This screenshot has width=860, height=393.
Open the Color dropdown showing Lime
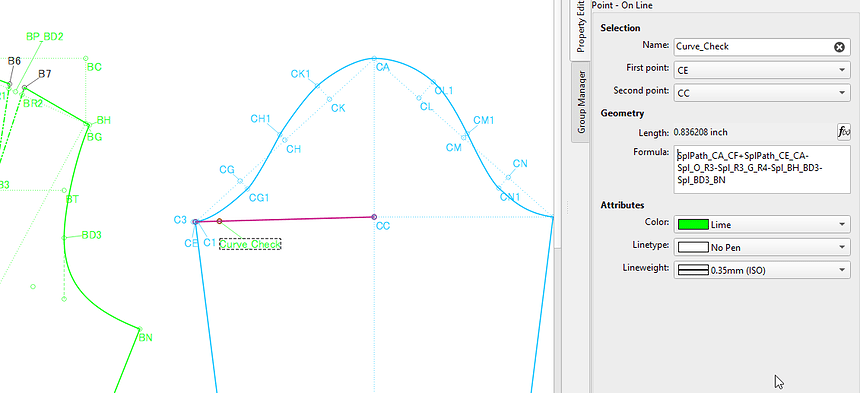point(762,224)
